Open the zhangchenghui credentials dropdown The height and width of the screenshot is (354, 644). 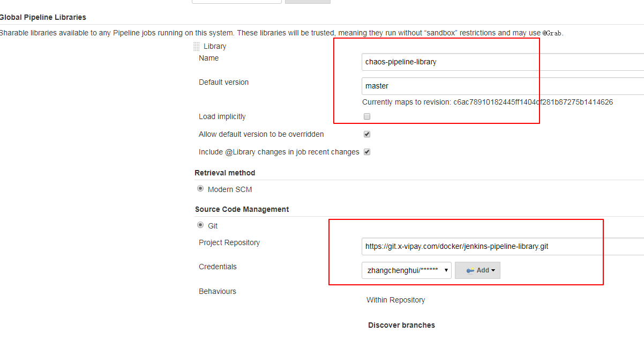click(x=406, y=270)
